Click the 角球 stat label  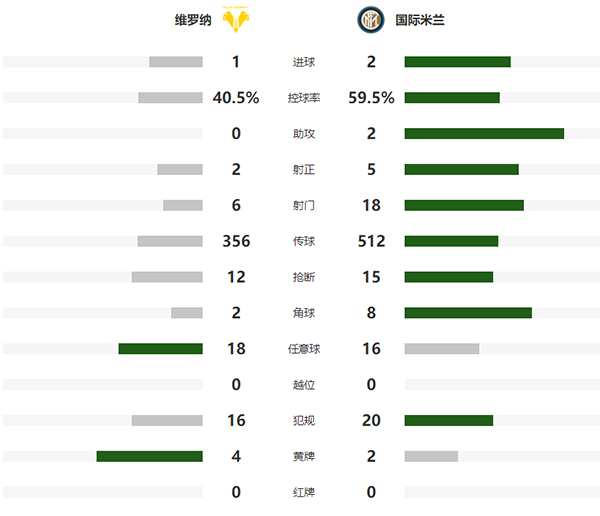coord(302,313)
